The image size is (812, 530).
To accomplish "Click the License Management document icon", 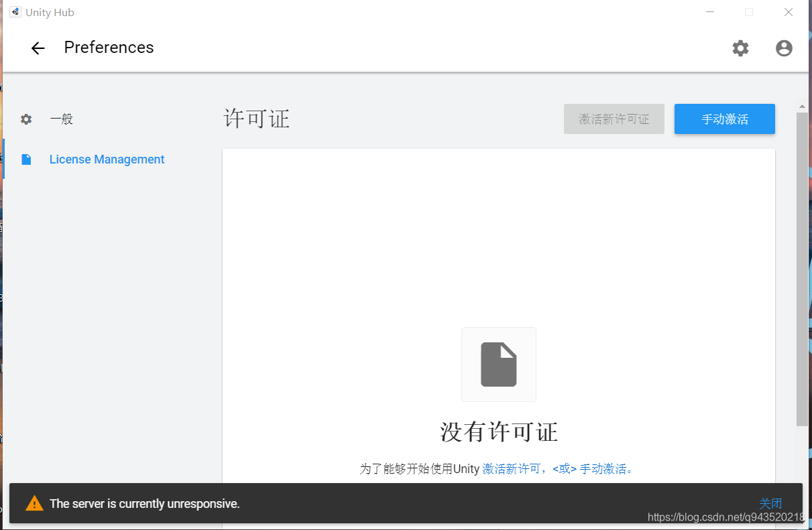I will [x=26, y=159].
